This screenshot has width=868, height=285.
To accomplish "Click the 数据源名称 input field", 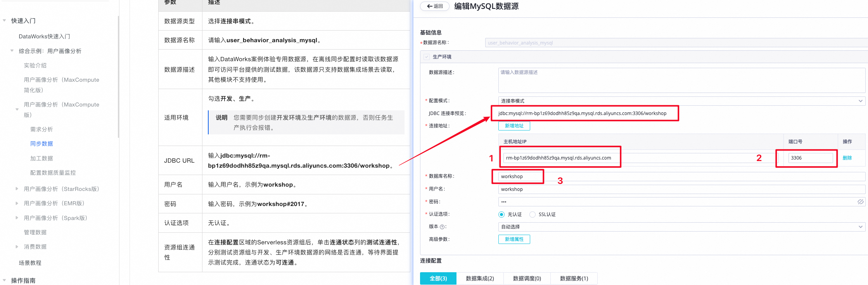I will pos(676,43).
